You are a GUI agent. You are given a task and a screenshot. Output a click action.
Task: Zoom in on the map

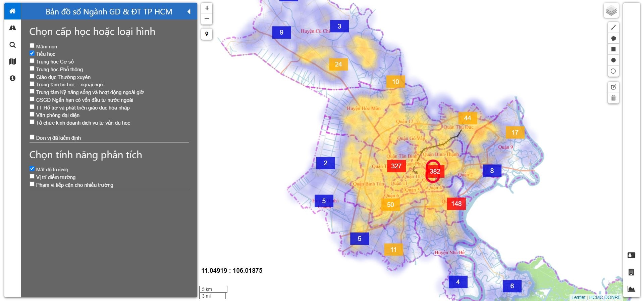(x=207, y=8)
